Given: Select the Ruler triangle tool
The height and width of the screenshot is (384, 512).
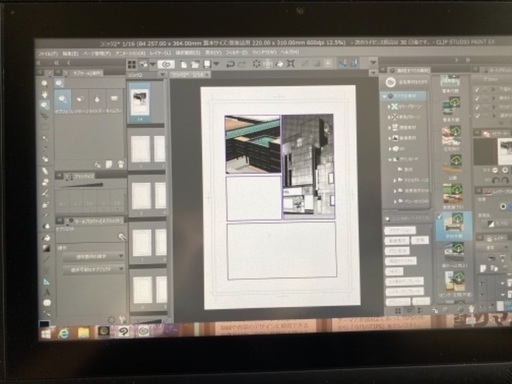Looking at the screenshot, I should click(46, 282).
